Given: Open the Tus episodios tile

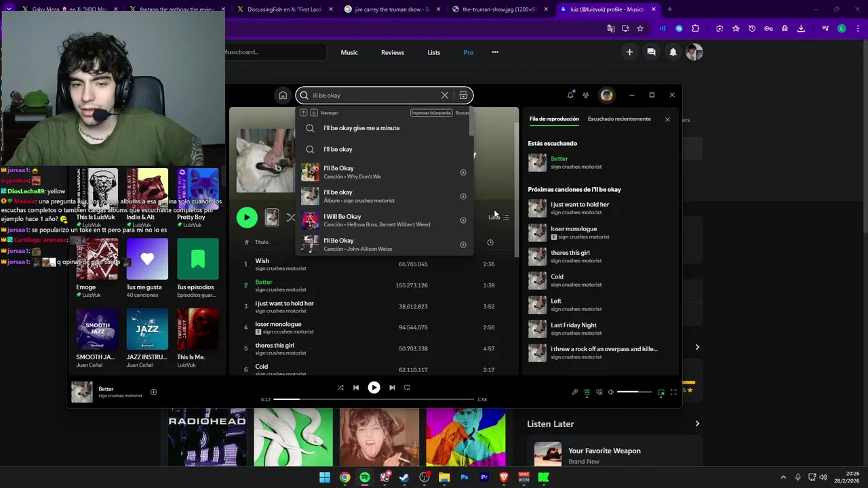Looking at the screenshot, I should coord(198,268).
